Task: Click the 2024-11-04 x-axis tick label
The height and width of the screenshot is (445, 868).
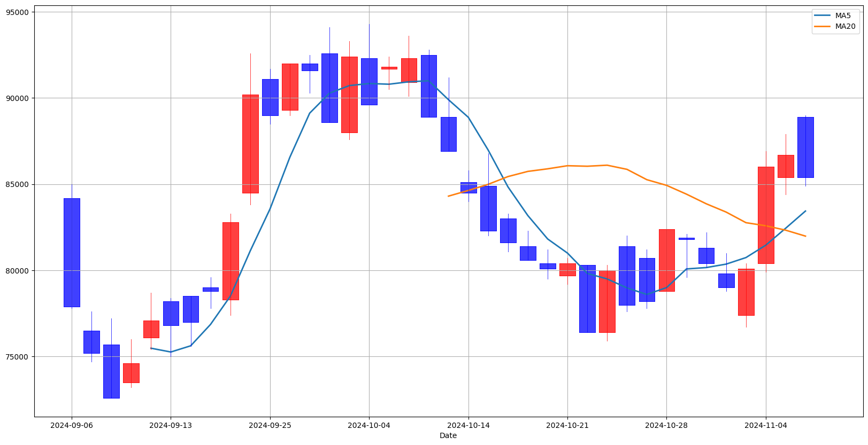Action: click(766, 425)
